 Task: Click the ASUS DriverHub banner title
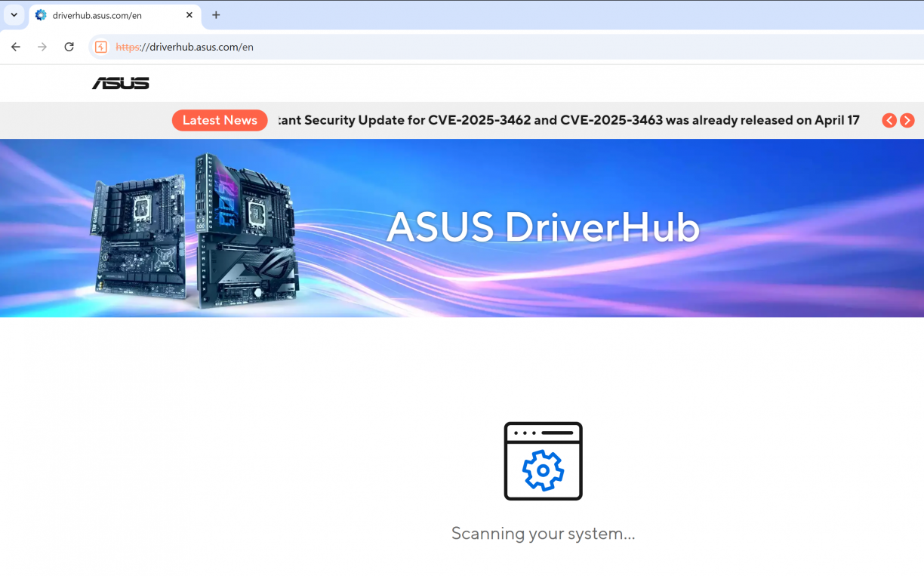click(543, 227)
